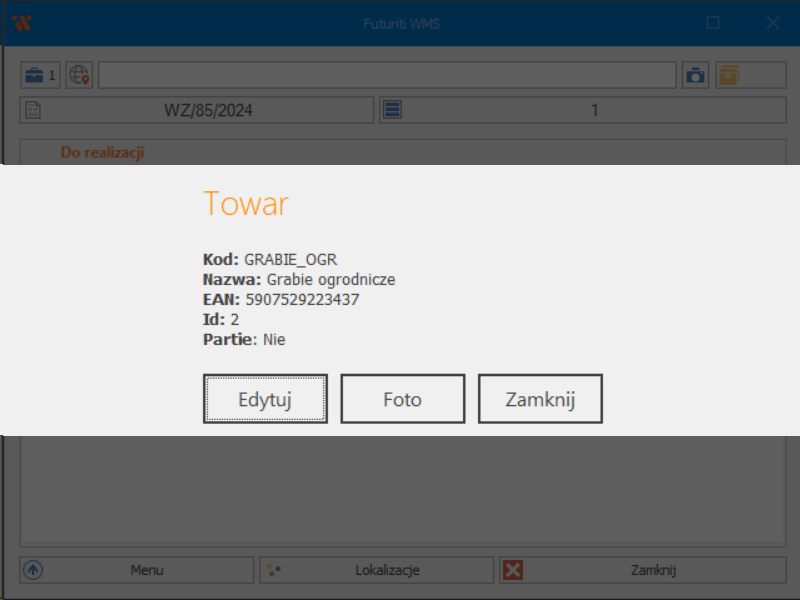
Task: Maximize the Futuriti WMS window
Action: tap(713, 23)
